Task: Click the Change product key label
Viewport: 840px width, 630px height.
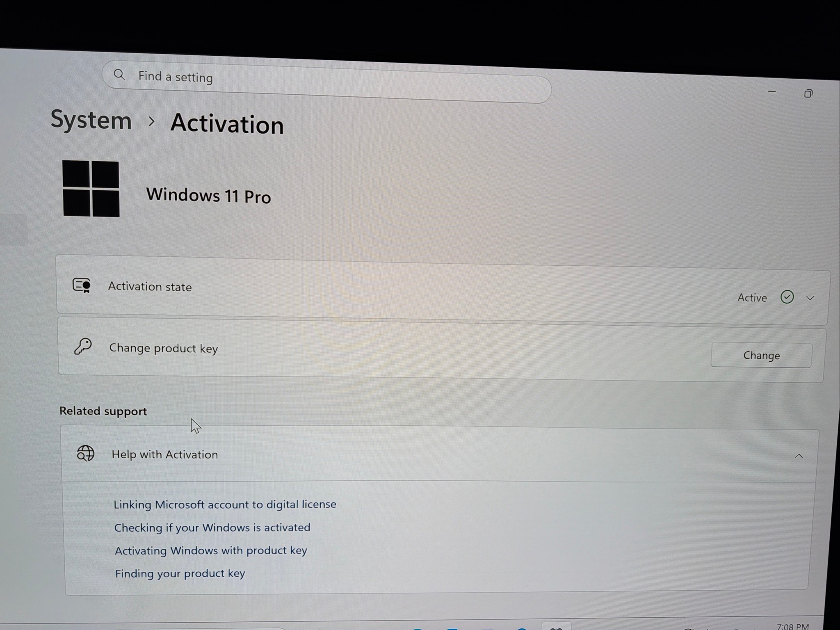Action: click(163, 348)
